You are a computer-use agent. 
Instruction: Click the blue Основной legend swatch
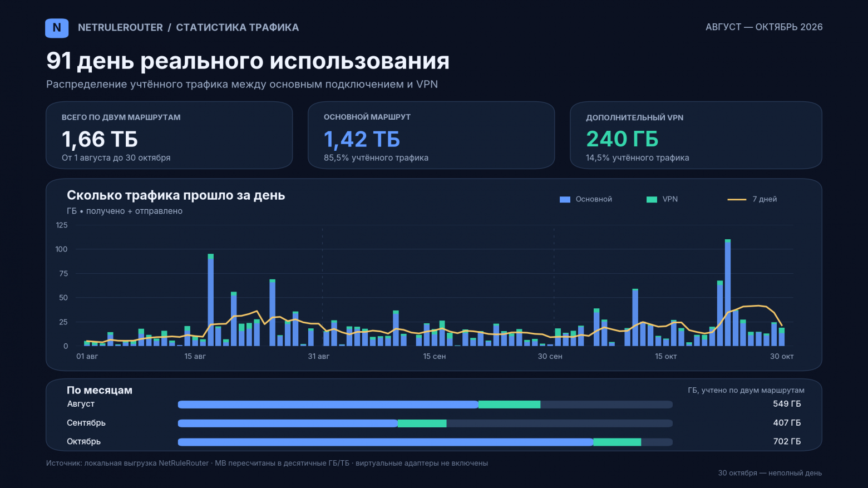(x=565, y=199)
